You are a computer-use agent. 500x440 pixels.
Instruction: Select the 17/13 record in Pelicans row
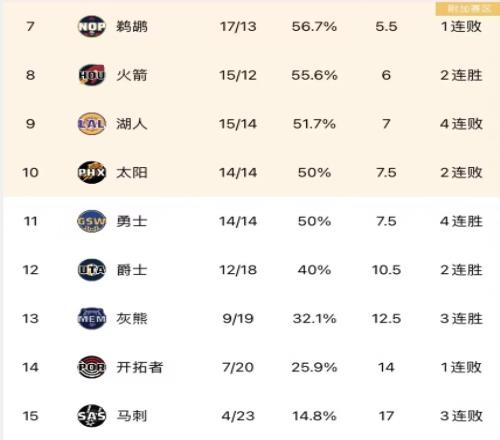(238, 26)
